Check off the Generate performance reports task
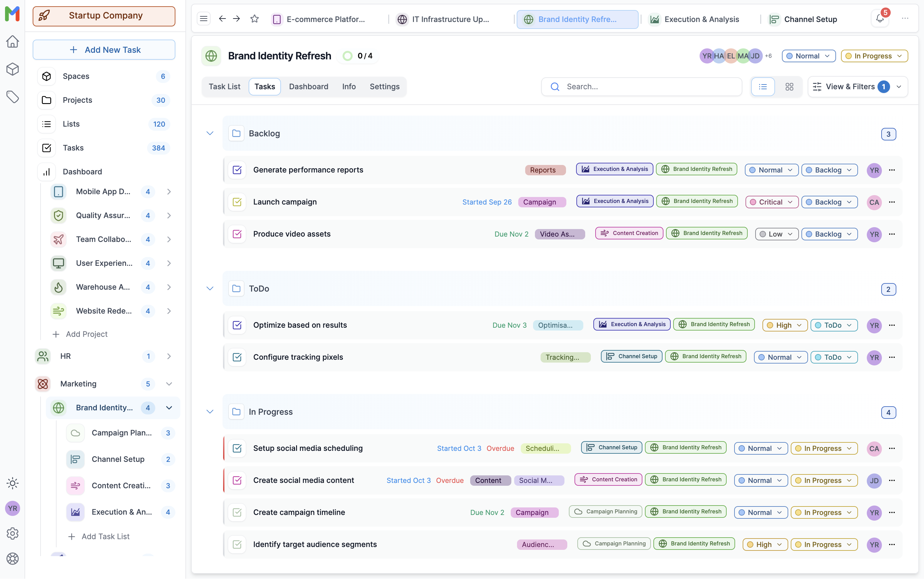This screenshot has height=580, width=924. [x=237, y=170]
